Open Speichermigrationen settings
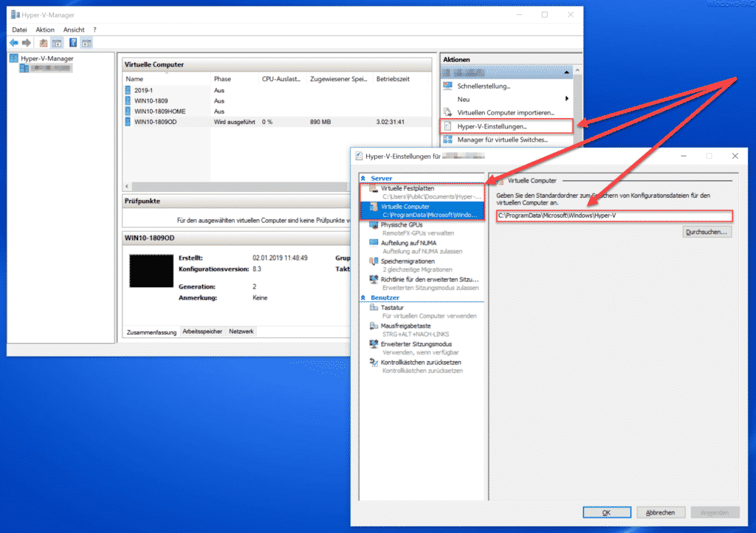Image resolution: width=756 pixels, height=533 pixels. click(x=407, y=263)
